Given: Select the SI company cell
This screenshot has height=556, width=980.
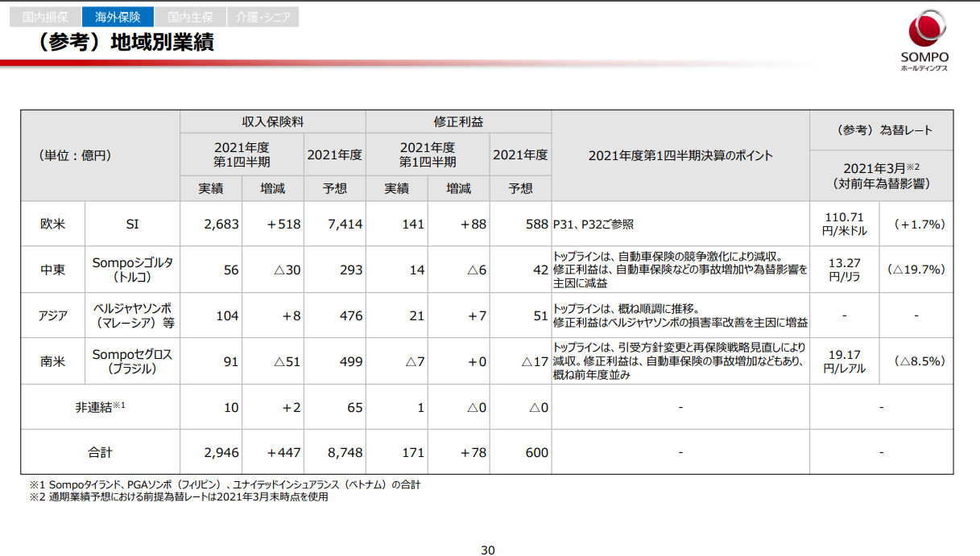Looking at the screenshot, I should click(x=132, y=224).
